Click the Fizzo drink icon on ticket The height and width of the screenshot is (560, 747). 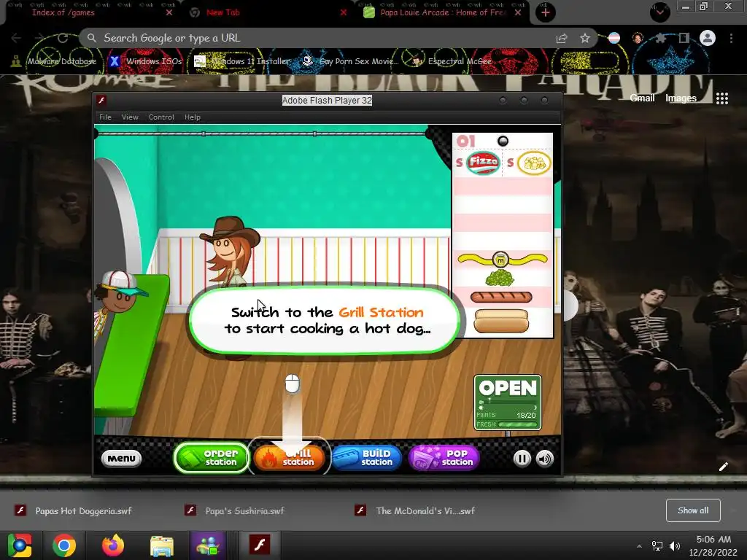483,163
